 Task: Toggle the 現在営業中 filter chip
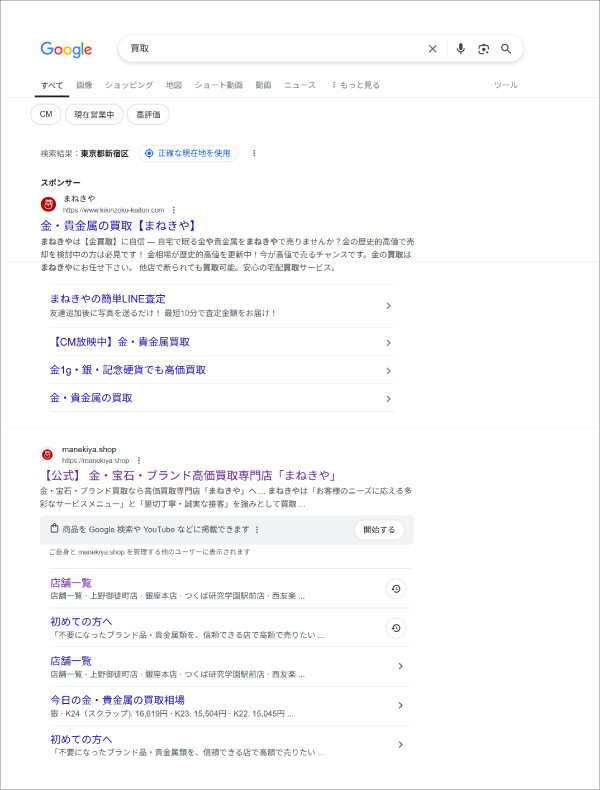tap(94, 114)
